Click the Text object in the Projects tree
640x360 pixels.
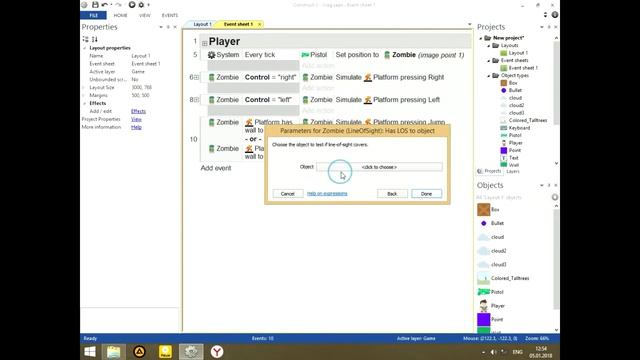[513, 158]
